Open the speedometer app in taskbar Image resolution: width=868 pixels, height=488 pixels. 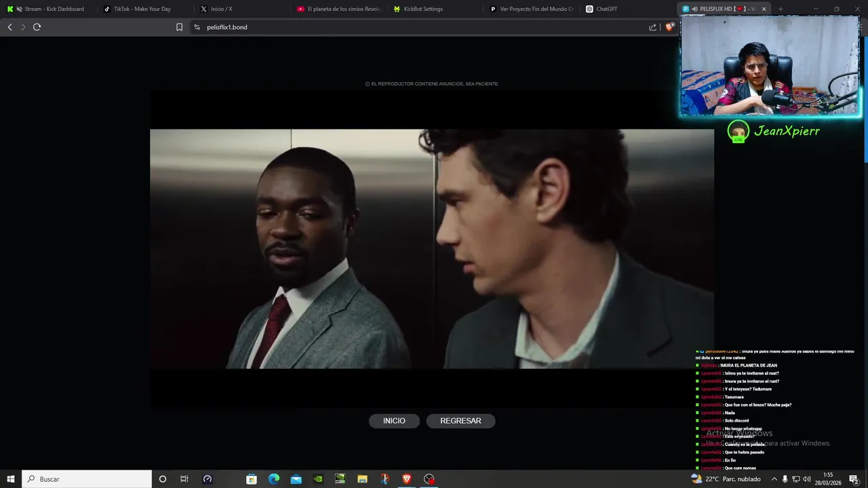click(208, 479)
